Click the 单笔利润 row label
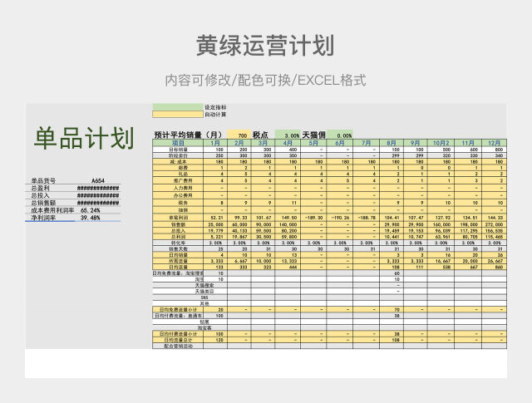This screenshot has width=532, height=403. [x=178, y=218]
